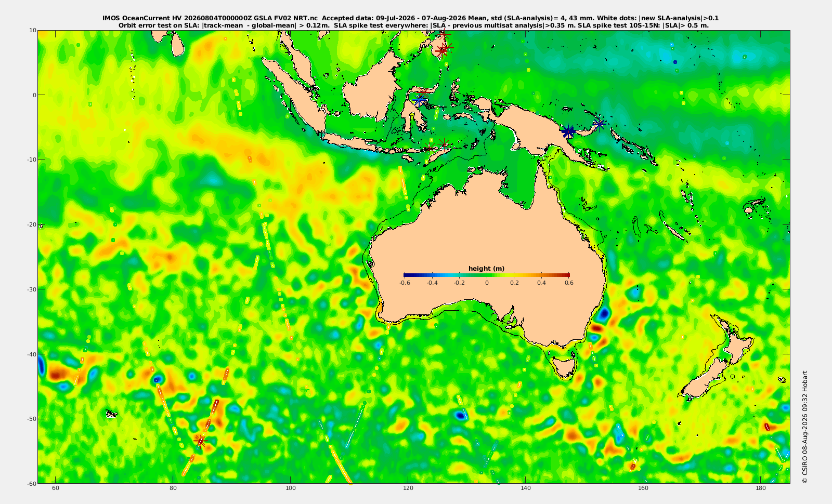Click the latitude axis label '-50'

31,419
